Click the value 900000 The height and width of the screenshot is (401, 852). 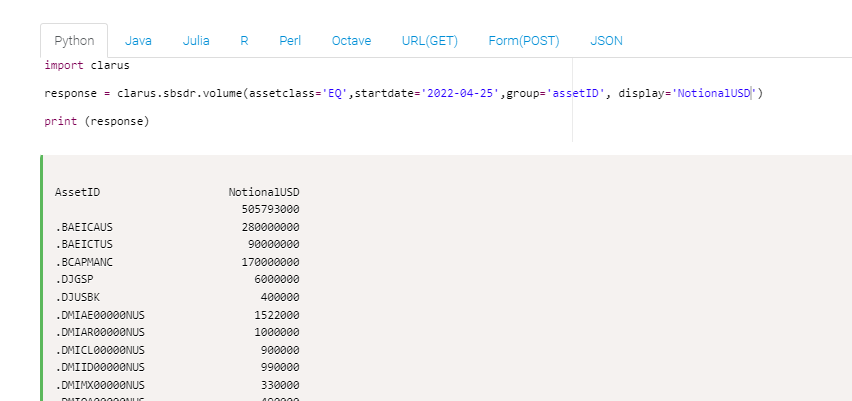280,350
